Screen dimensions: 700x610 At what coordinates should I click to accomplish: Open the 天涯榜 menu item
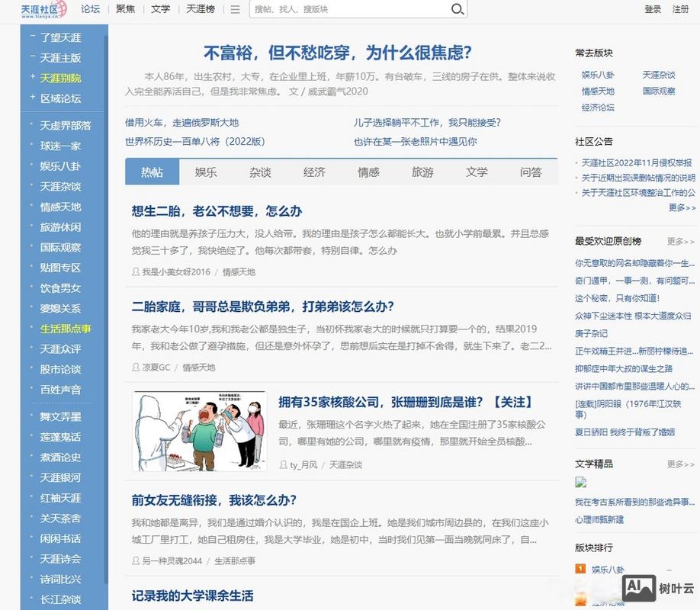(200, 9)
